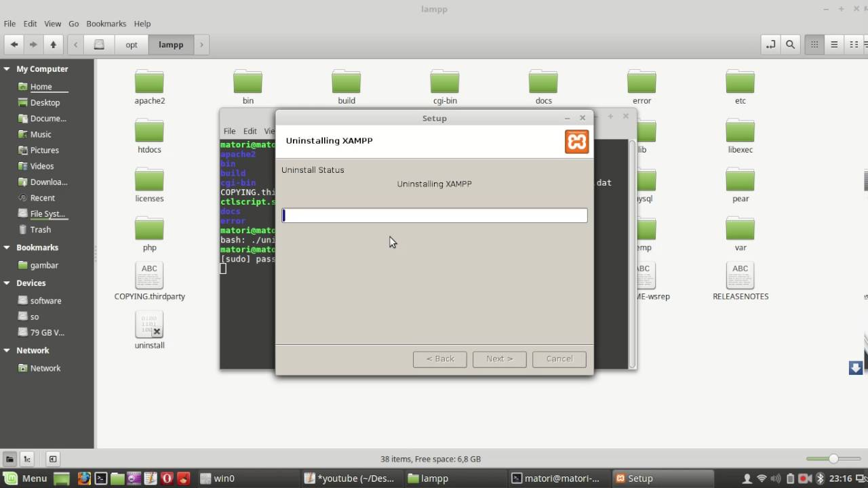Click the lampp path button
Image resolution: width=868 pixels, height=488 pixels.
point(171,45)
